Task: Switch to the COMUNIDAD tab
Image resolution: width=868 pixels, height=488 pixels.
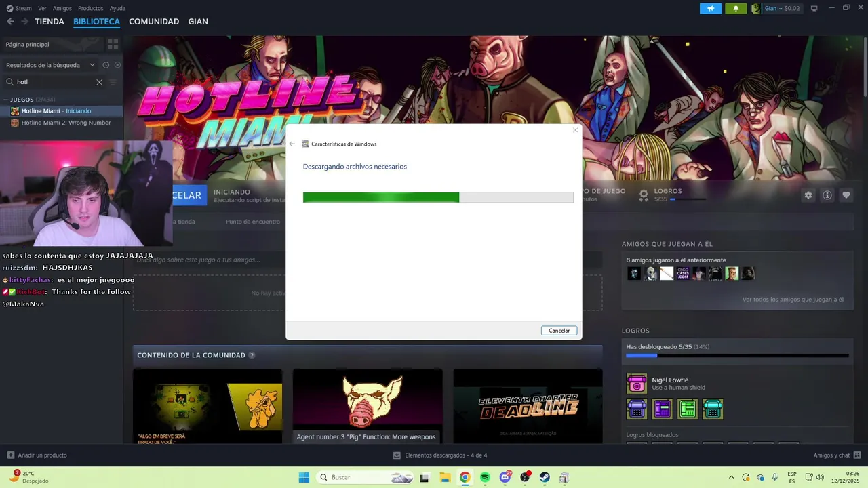Action: [x=154, y=22]
